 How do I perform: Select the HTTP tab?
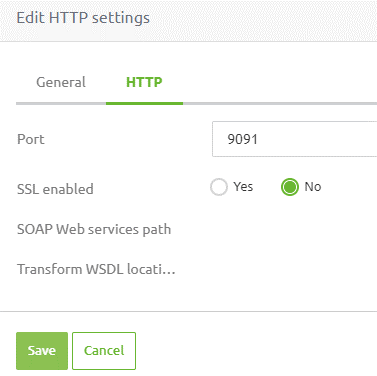tap(144, 82)
